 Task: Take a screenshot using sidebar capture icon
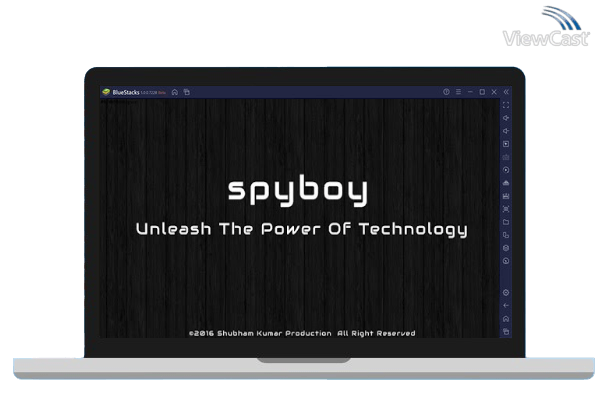point(506,209)
